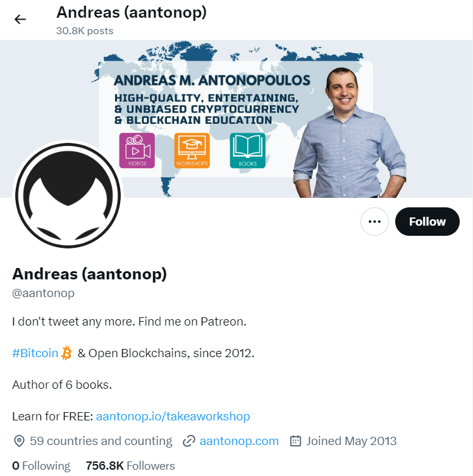Click the location pin icon
The width and height of the screenshot is (473, 476).
tap(19, 441)
